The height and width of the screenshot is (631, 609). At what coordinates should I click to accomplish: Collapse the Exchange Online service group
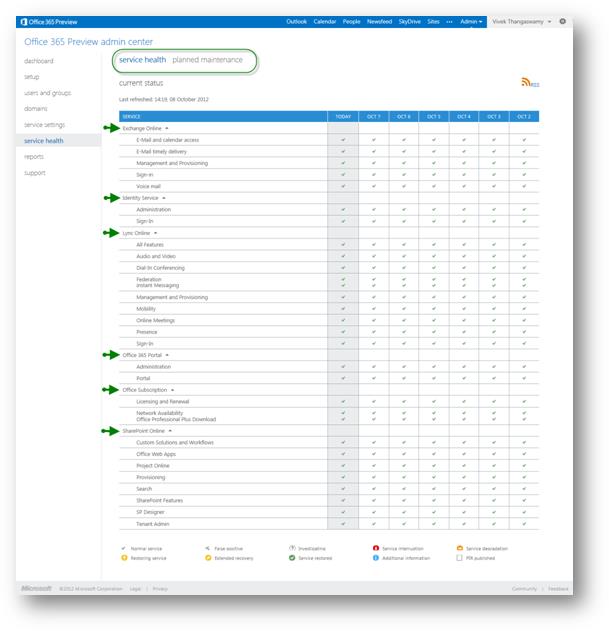tap(167, 129)
